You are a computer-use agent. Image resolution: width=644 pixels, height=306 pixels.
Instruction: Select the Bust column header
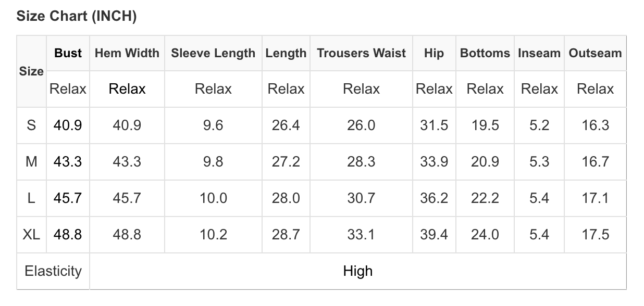coord(68,53)
